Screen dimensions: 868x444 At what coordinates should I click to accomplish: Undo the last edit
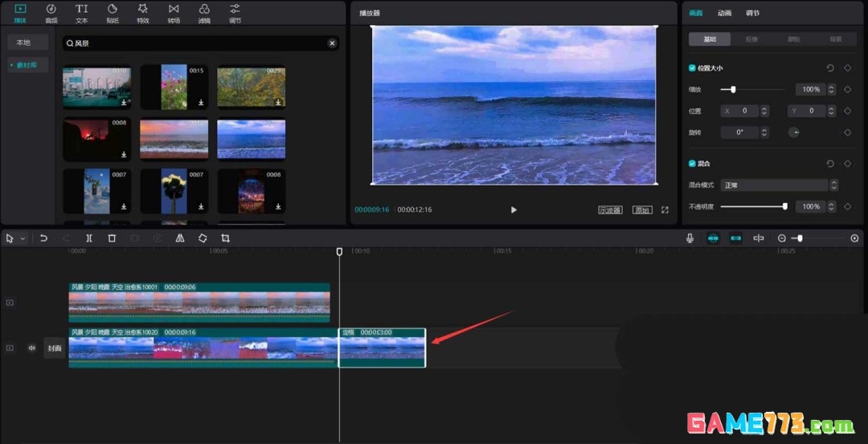pos(43,238)
